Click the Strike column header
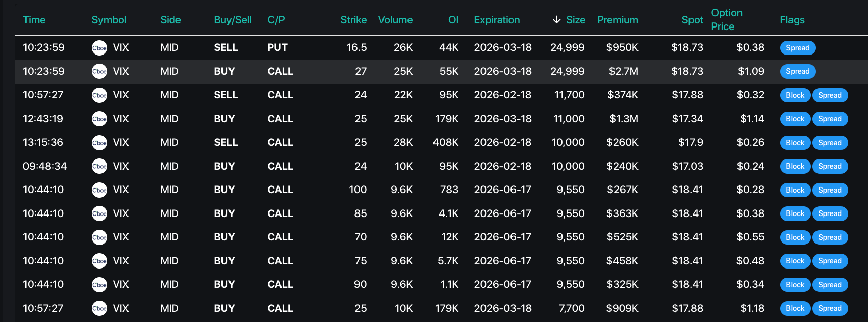Screen dimensions: 868x322 point(353,20)
